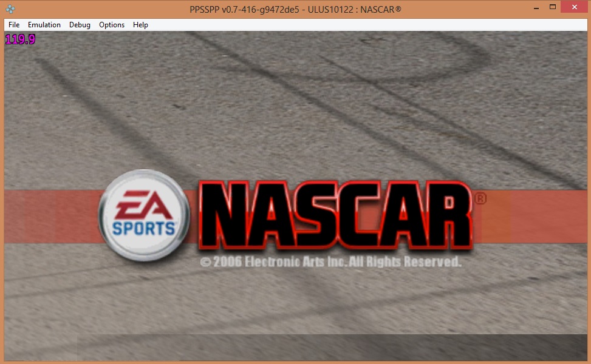Click the 119.9 FPS counter

coord(20,40)
